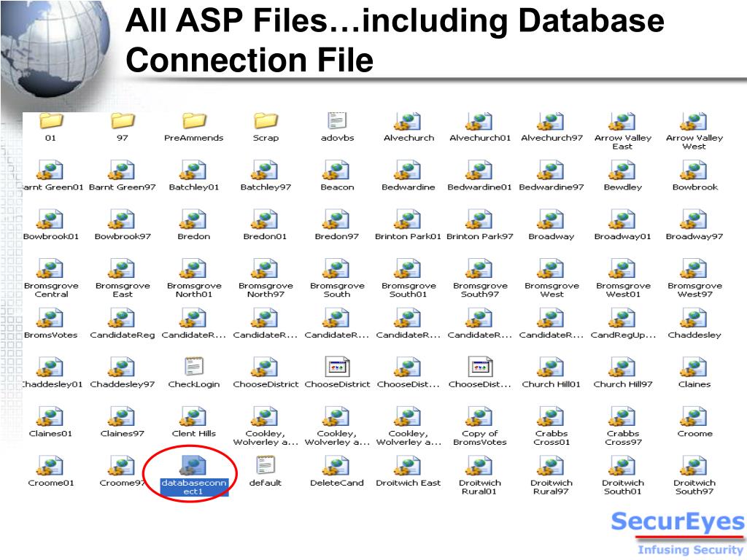Select the Alvechurch97 file icon
The height and width of the screenshot is (560, 747).
pos(551,121)
